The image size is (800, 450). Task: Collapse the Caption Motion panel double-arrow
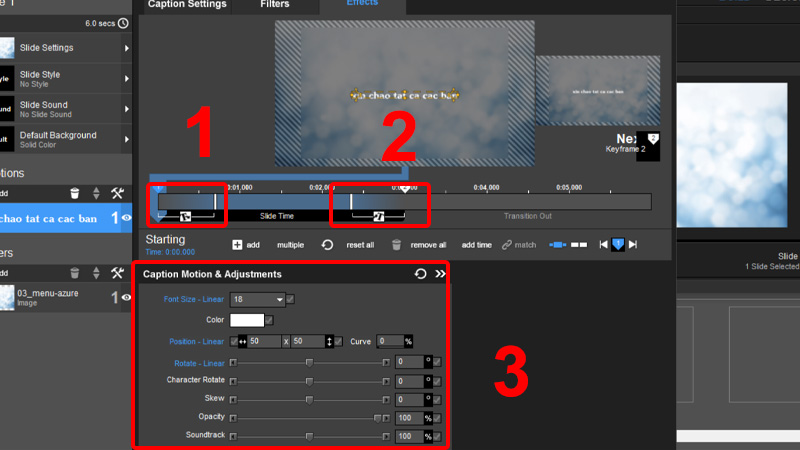point(440,274)
